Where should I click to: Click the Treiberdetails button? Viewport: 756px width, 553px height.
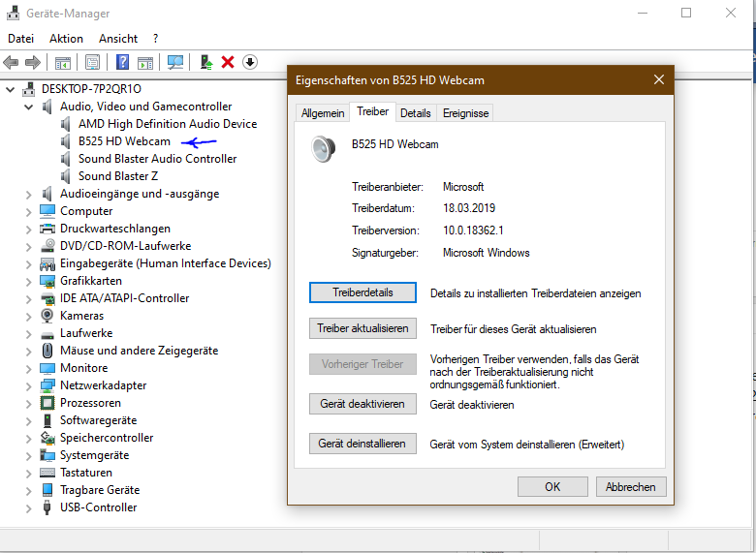[362, 292]
